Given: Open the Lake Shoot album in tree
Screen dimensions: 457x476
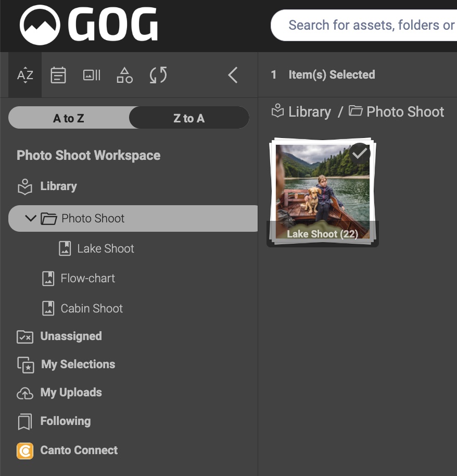Looking at the screenshot, I should tap(105, 248).
